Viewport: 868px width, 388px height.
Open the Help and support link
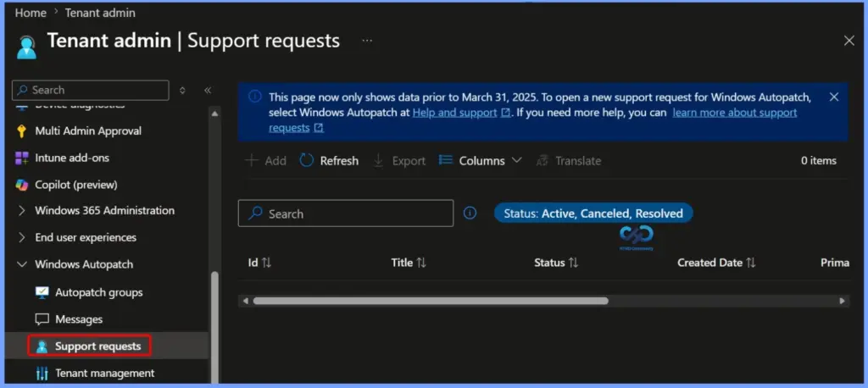[x=454, y=113]
